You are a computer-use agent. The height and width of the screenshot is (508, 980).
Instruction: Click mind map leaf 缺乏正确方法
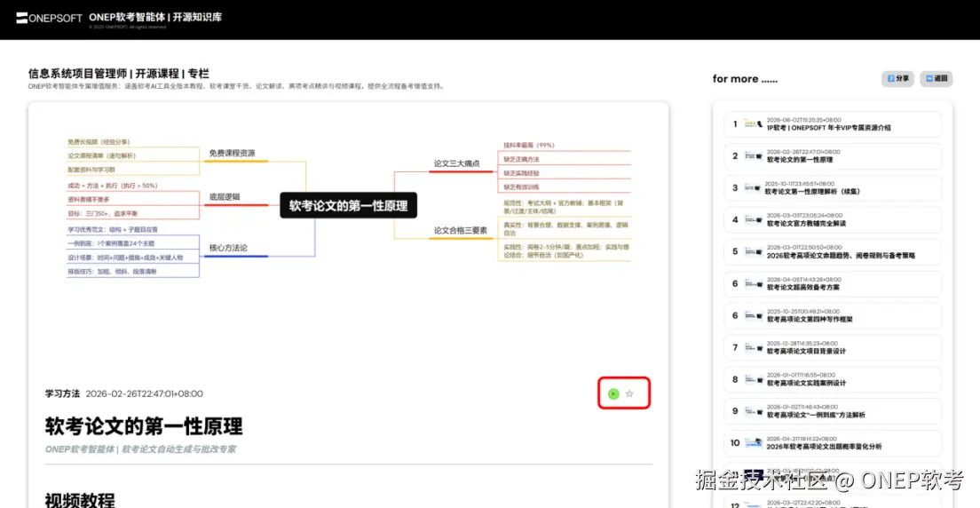[521, 159]
